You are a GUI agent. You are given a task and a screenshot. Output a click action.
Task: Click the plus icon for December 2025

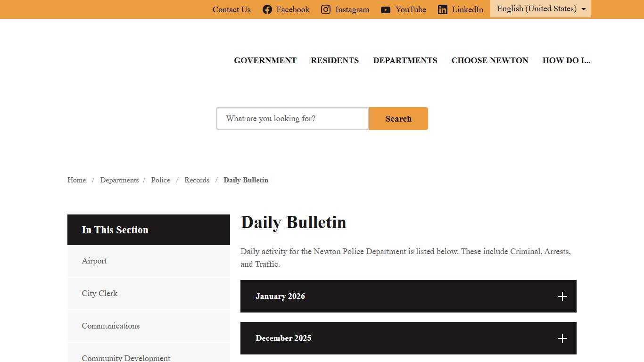pyautogui.click(x=562, y=338)
